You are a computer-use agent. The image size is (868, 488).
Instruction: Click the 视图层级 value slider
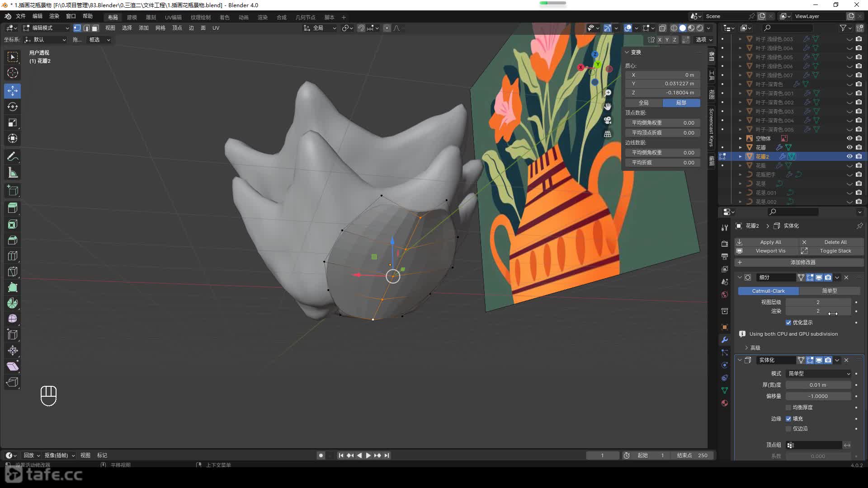(x=818, y=302)
